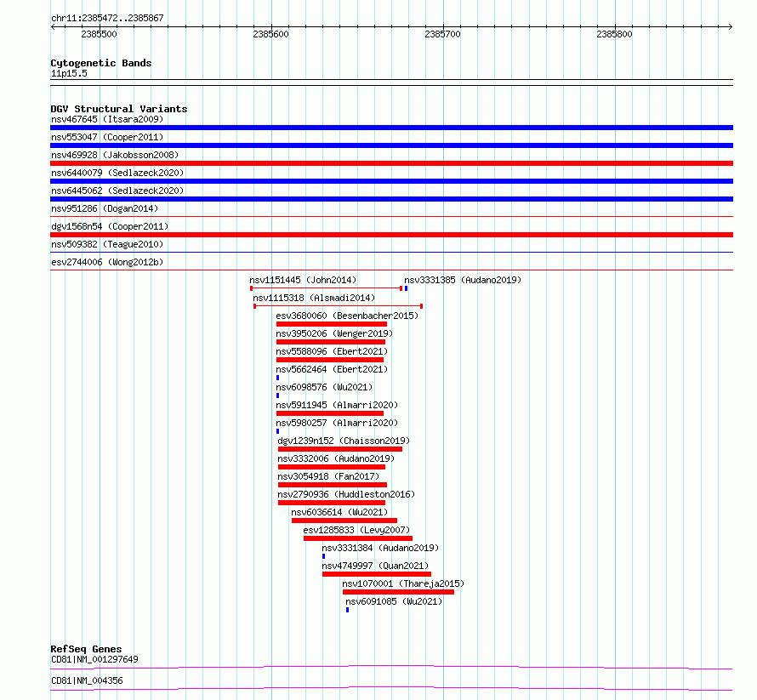Image resolution: width=757 pixels, height=700 pixels.
Task: Click the red bar under esv3680060
Action: click(332, 324)
